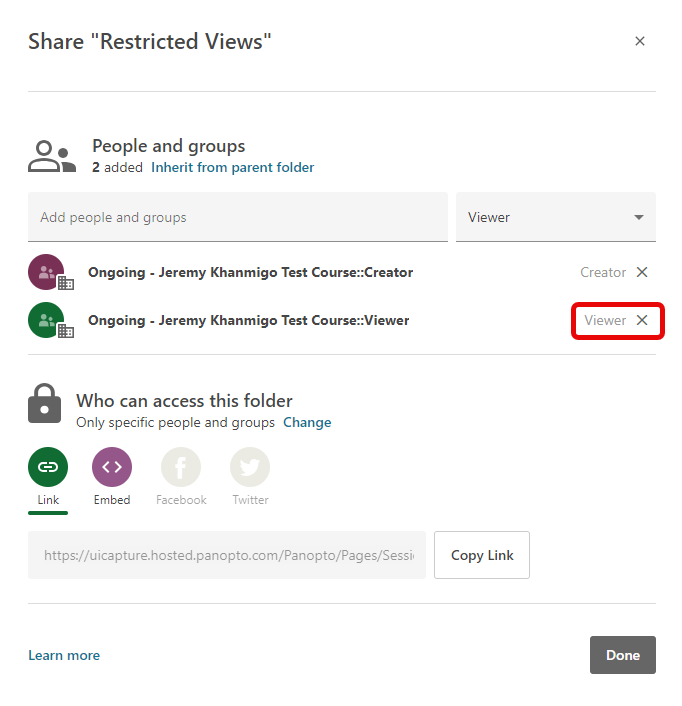The image size is (682, 706).
Task: Click the share URL text field
Action: [227, 555]
